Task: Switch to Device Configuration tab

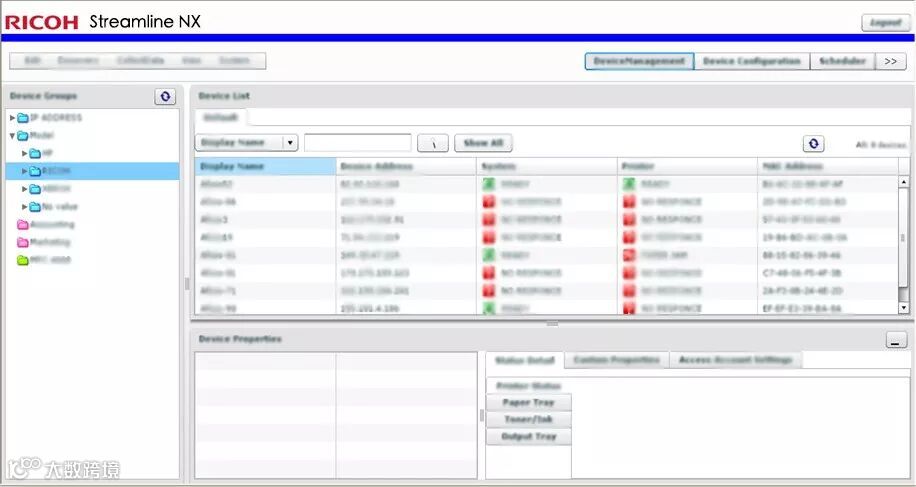Action: point(752,61)
